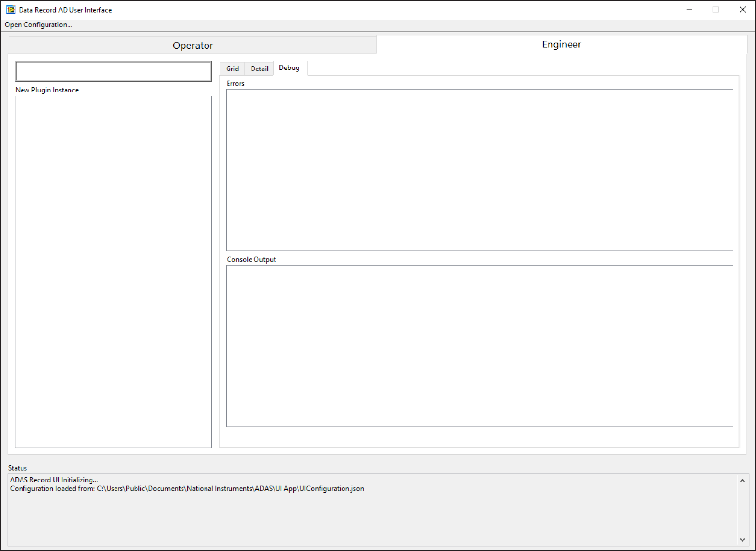Close the Data Record AD User Interface window
Screen dimensions: 756x551
coord(742,10)
